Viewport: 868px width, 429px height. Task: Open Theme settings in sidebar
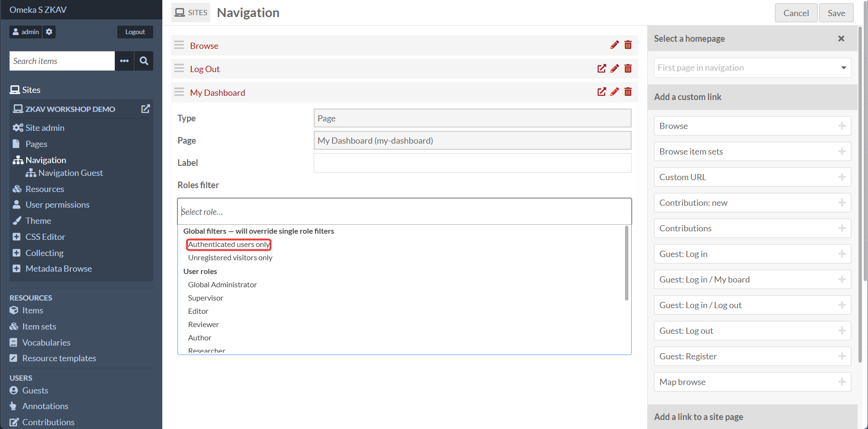click(x=38, y=221)
